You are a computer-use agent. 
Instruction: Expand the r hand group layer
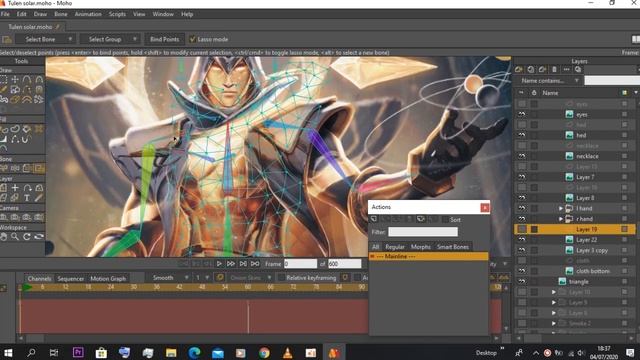pos(561,219)
